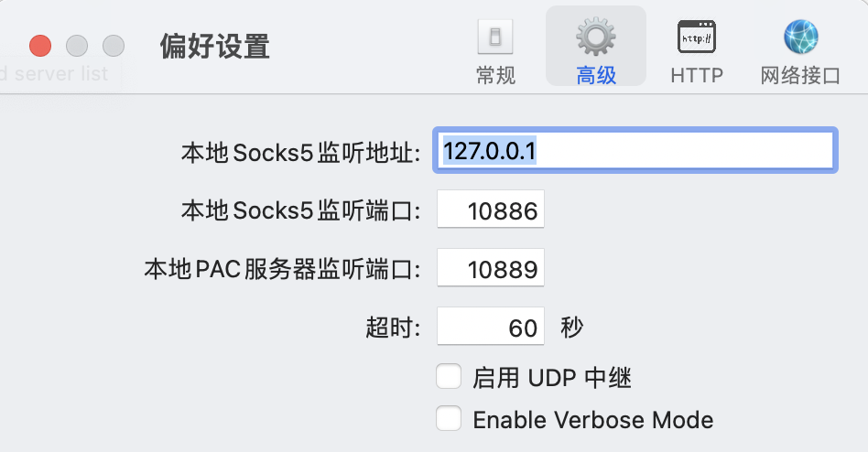The image size is (868, 452).
Task: Click the grayed-out zoom window button
Action: 114,46
